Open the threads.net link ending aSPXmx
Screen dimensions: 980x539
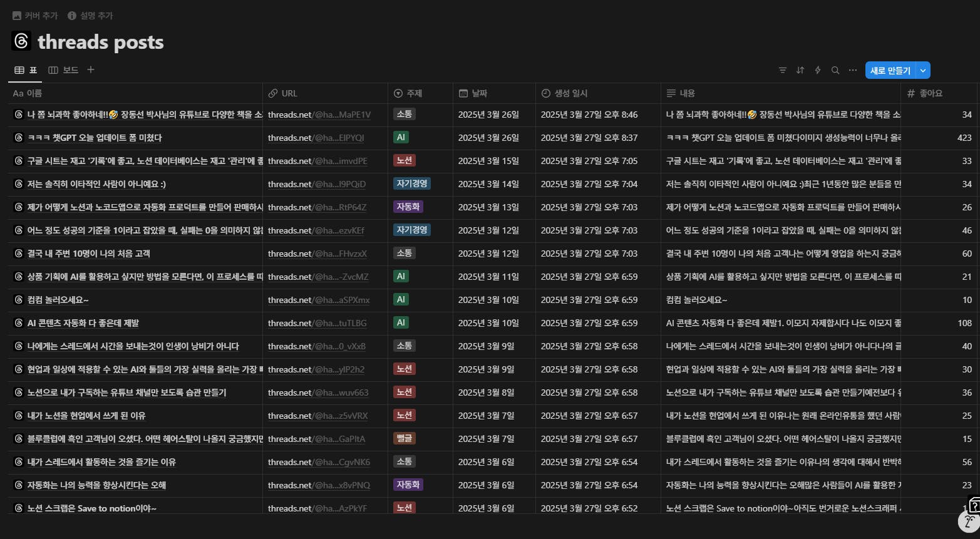319,300
